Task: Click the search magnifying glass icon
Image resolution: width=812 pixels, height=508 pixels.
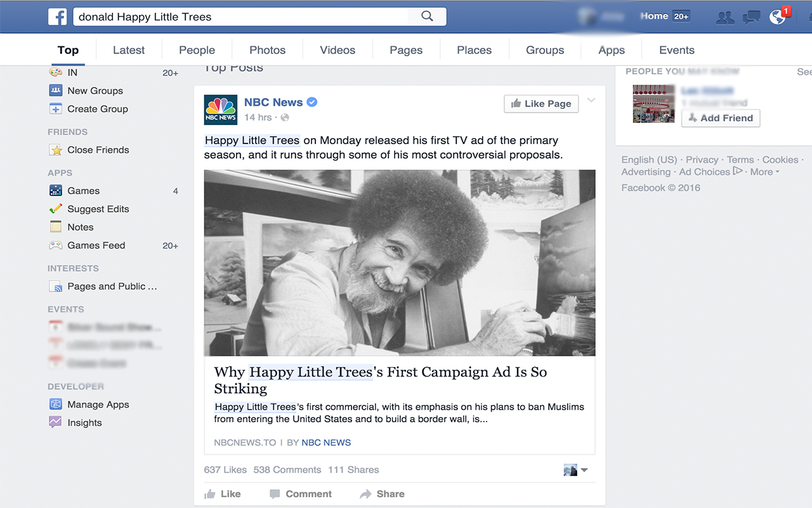Action: [x=428, y=17]
